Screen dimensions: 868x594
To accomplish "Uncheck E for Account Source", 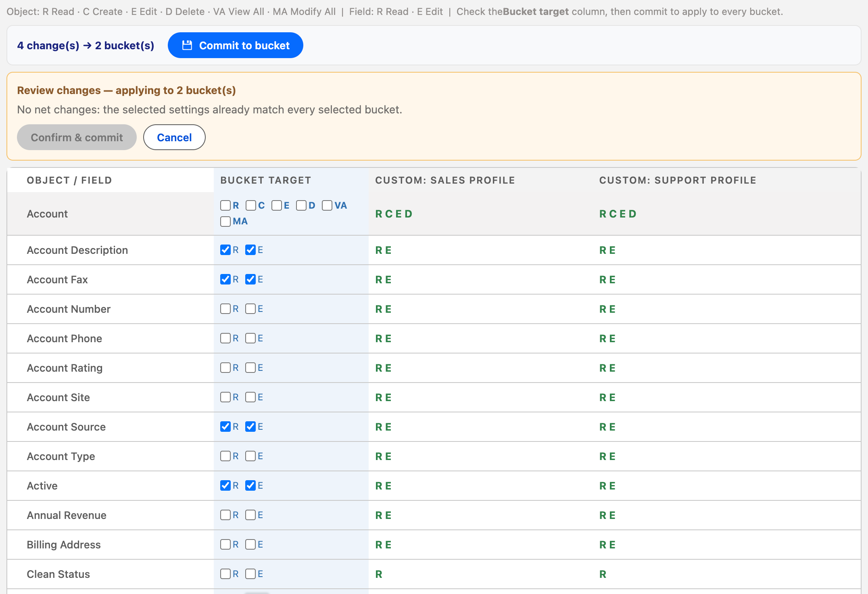I will [250, 427].
